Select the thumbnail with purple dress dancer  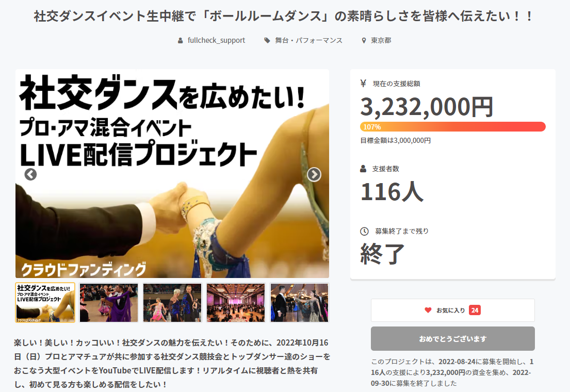109,303
